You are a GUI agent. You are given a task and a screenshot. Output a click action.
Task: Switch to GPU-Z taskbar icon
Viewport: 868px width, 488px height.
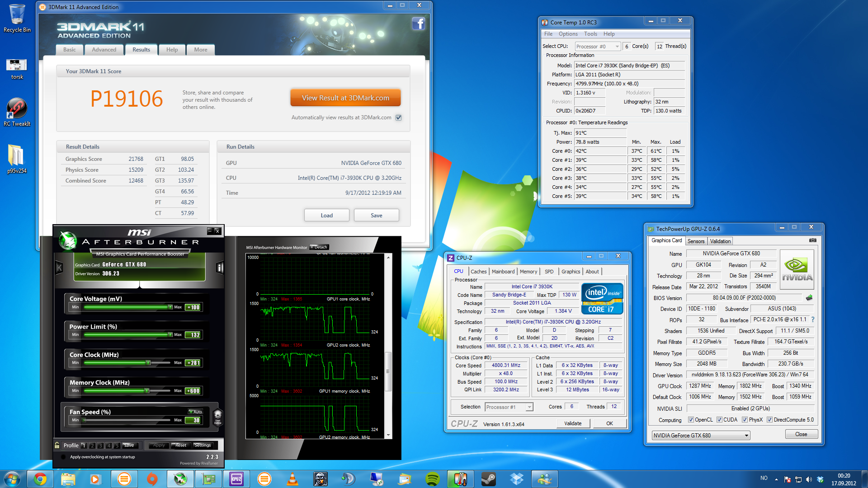point(208,479)
